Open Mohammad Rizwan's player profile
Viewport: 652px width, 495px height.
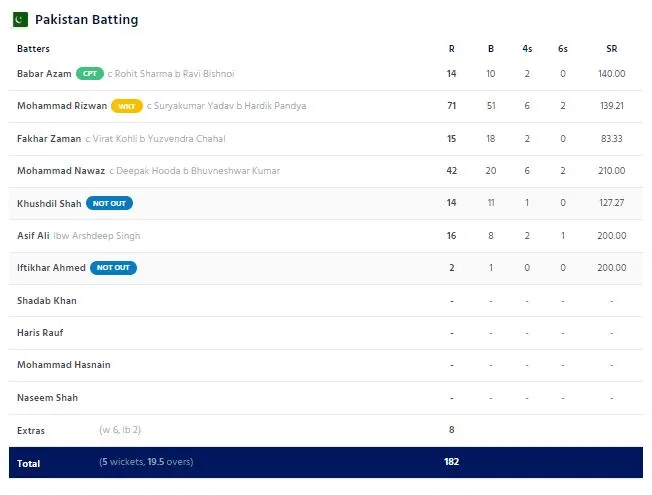pyautogui.click(x=62, y=106)
